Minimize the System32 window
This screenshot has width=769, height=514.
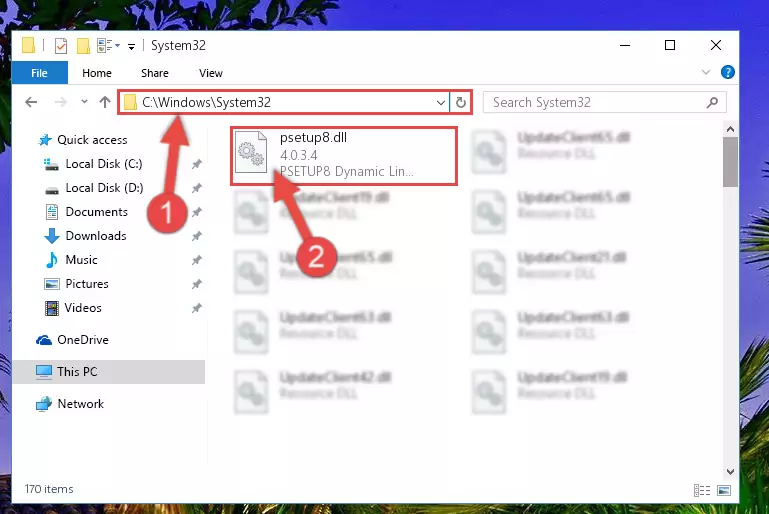(x=625, y=45)
